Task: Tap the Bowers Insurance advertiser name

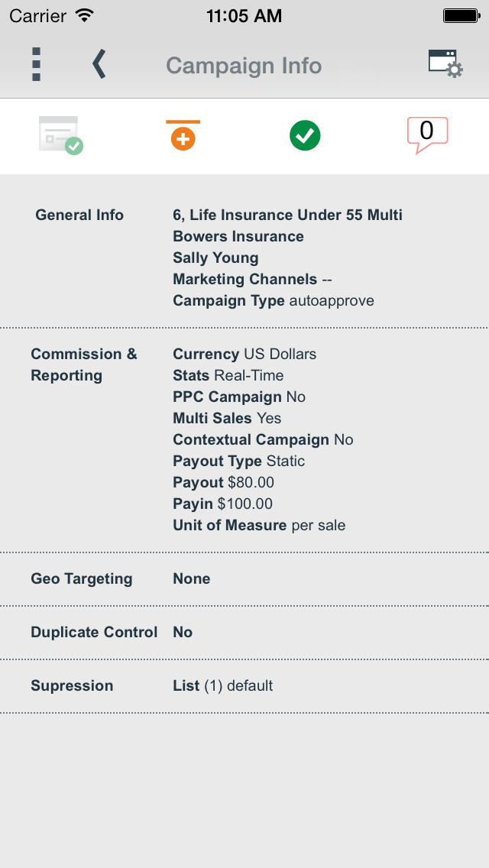Action: pos(238,237)
